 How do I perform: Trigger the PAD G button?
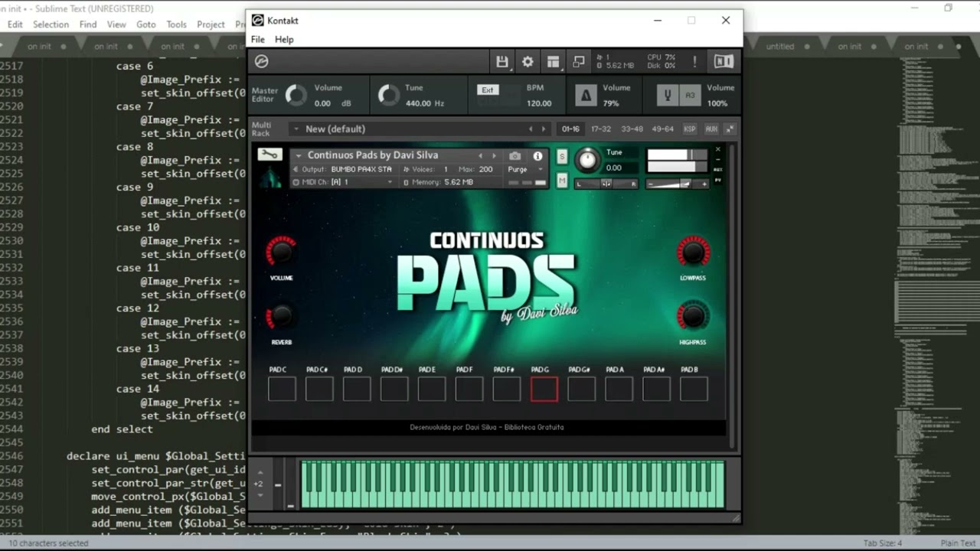coord(544,389)
